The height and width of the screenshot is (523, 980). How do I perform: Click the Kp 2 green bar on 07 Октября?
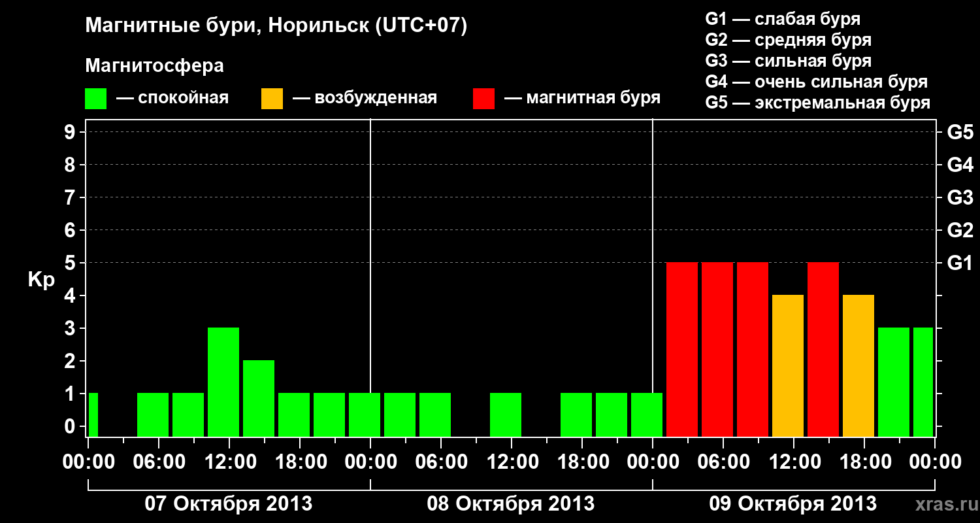[x=259, y=398]
